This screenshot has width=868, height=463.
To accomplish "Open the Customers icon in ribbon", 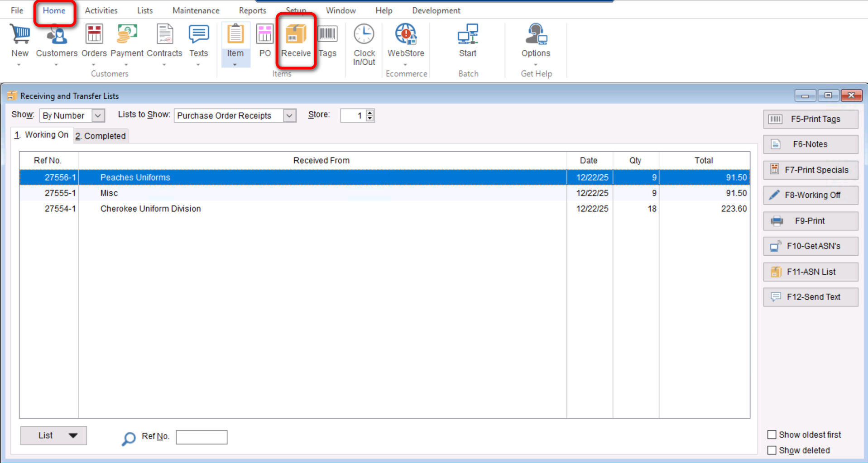I will [57, 35].
